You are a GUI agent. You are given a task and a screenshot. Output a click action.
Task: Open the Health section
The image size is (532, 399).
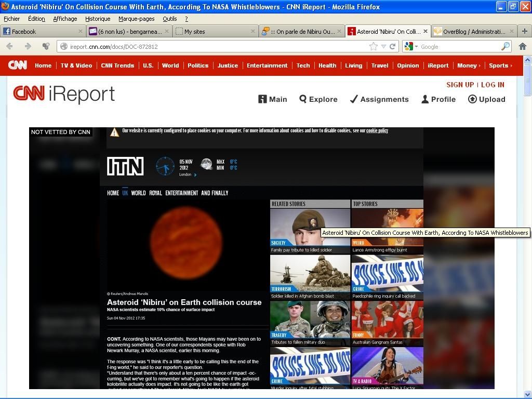(x=327, y=65)
